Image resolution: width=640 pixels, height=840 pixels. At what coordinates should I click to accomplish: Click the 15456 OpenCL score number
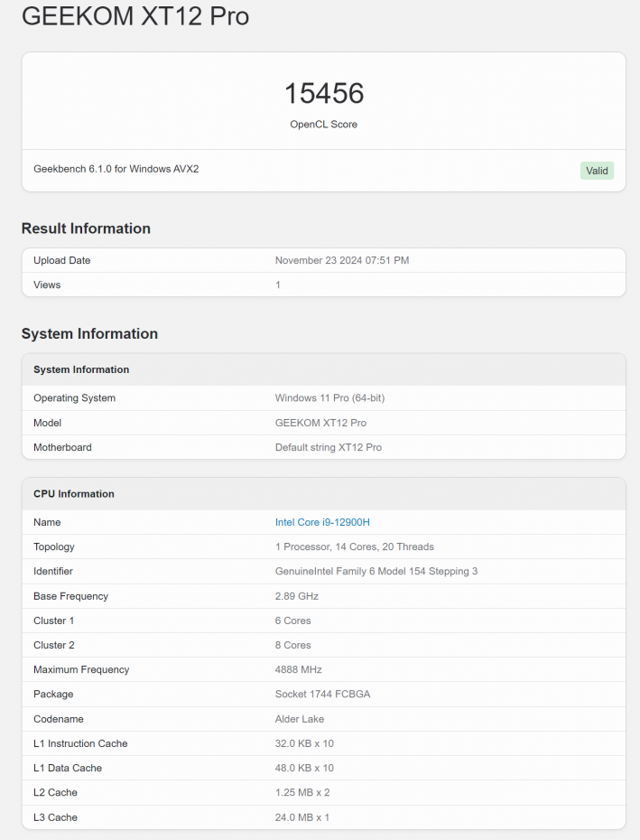point(324,93)
